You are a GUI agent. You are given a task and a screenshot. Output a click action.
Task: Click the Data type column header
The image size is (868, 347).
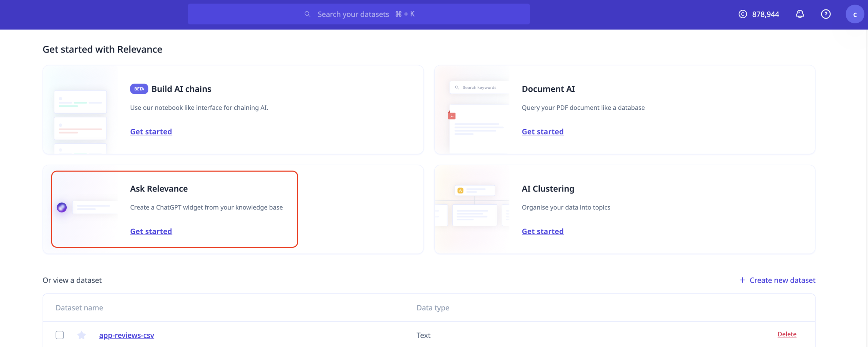(433, 308)
